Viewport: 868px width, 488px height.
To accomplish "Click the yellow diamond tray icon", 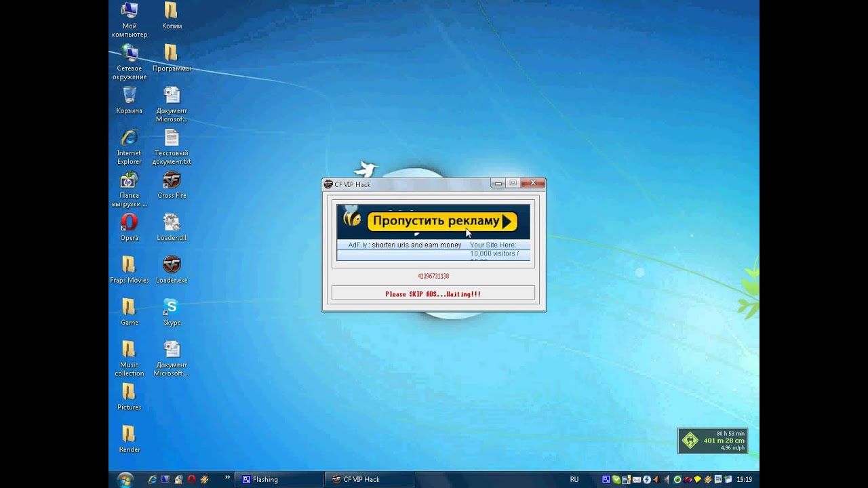I will click(x=698, y=479).
